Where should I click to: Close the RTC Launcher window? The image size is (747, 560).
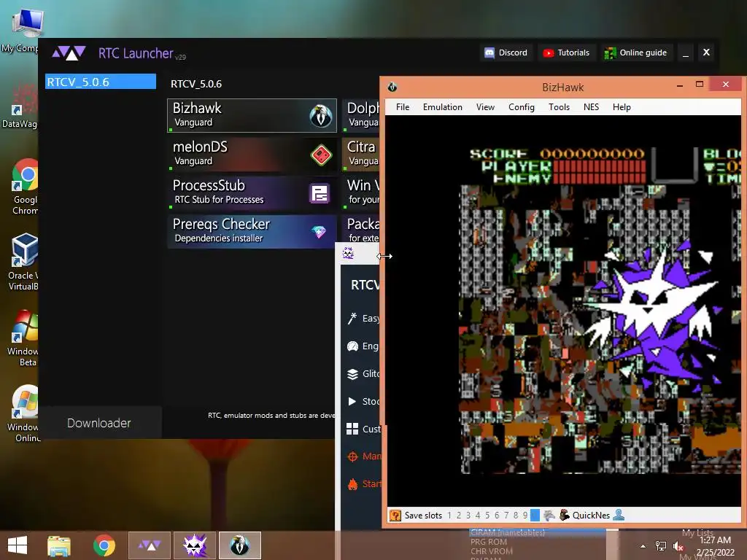(706, 52)
